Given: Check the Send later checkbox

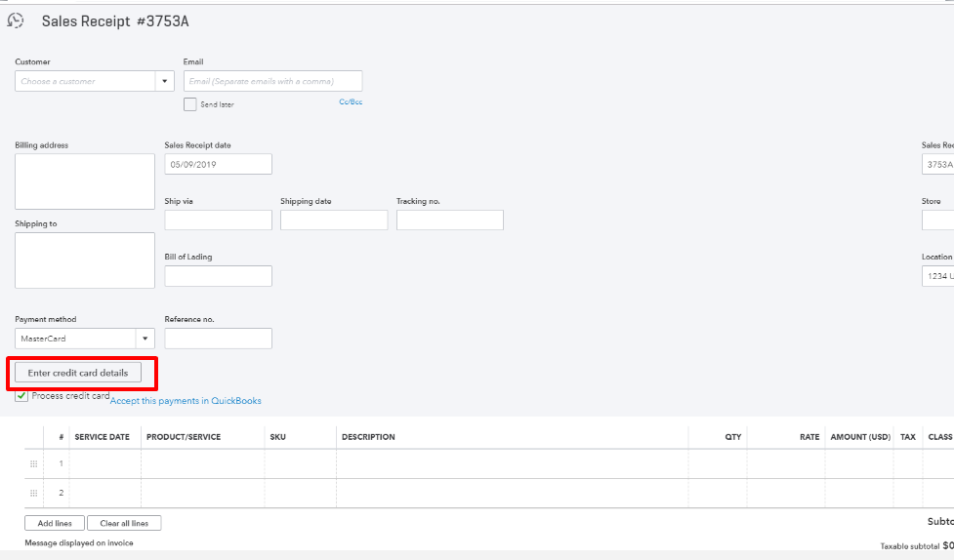Looking at the screenshot, I should tap(190, 104).
